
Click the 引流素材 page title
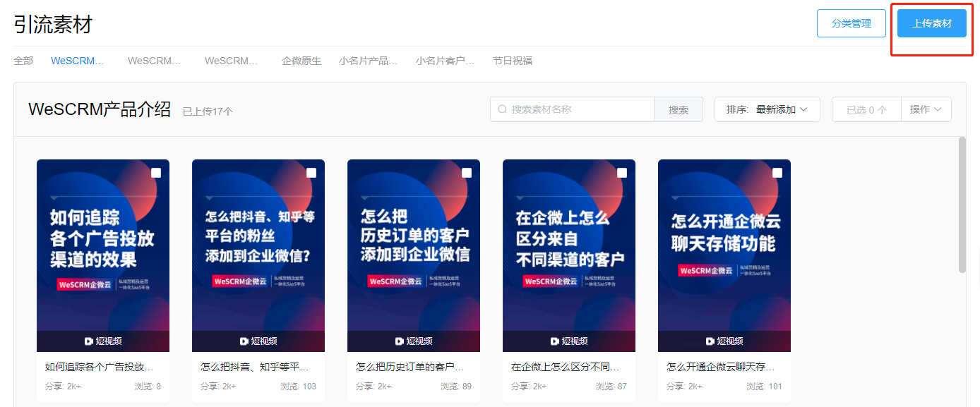(x=53, y=25)
